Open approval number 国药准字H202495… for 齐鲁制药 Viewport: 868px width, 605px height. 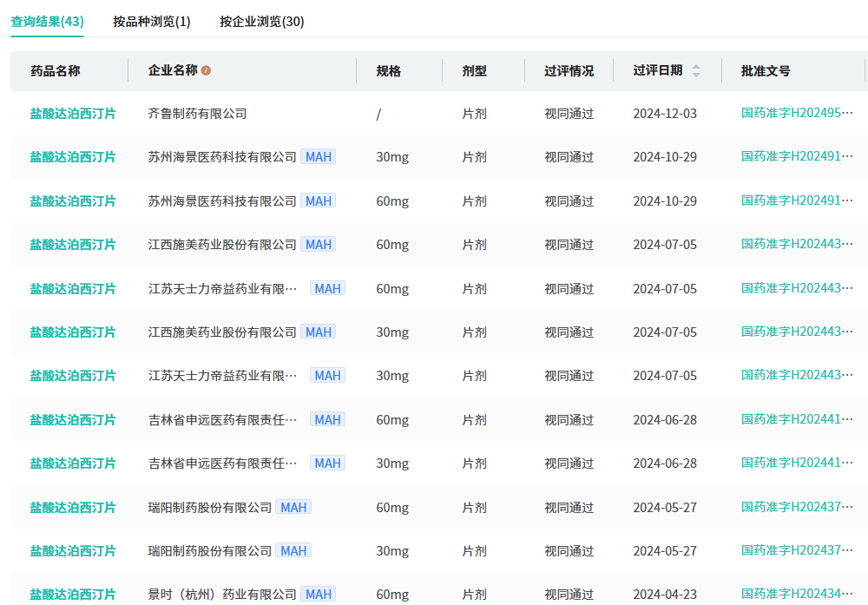pyautogui.click(x=797, y=113)
